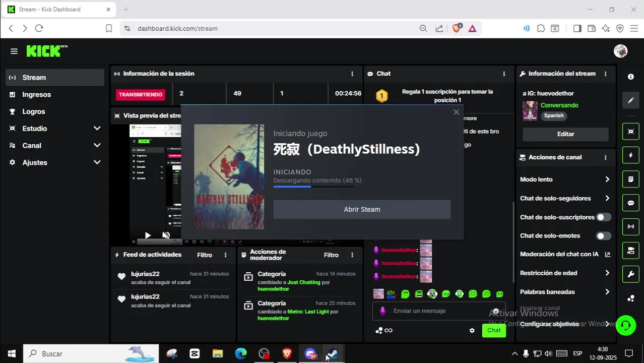Click the Kick logo

(46, 50)
